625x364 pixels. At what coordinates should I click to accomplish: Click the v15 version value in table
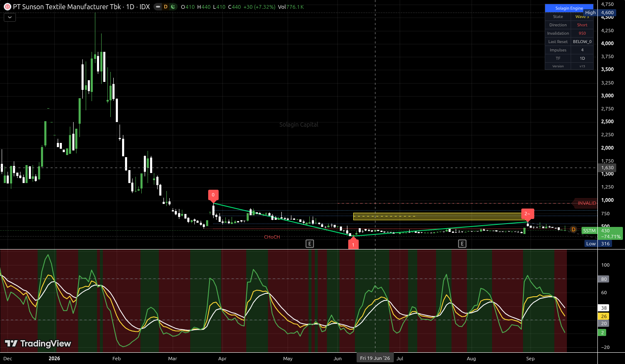(x=582, y=66)
